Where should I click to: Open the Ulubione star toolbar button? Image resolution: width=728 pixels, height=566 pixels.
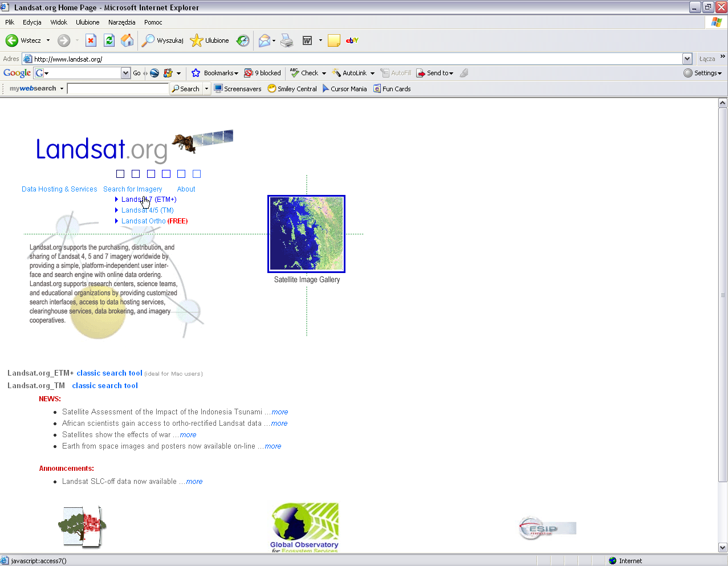click(210, 40)
